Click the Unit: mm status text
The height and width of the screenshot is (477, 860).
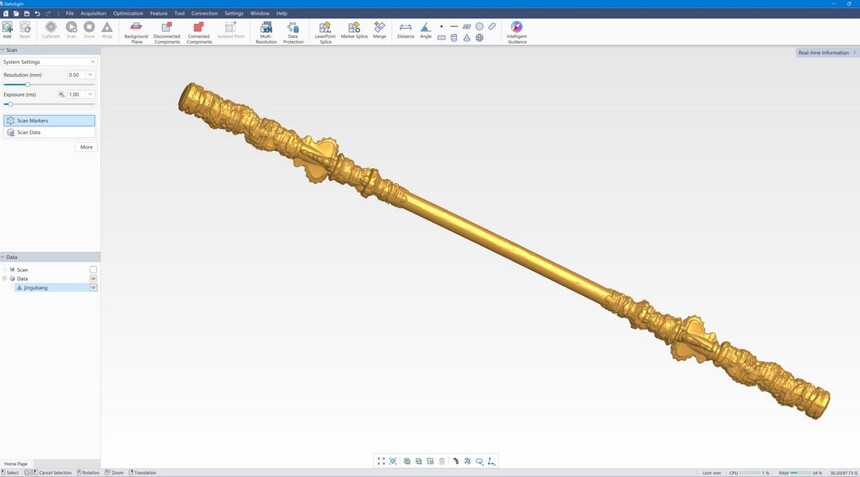tap(712, 473)
